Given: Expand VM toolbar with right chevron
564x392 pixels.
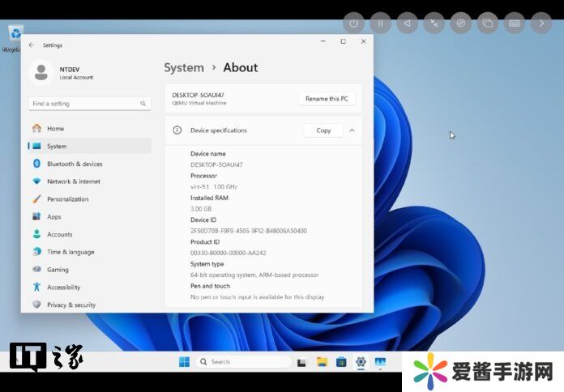Looking at the screenshot, I should click(x=541, y=23).
